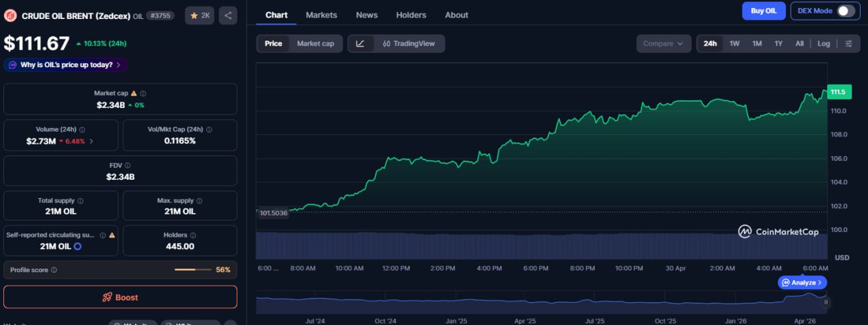Click the FDV info icon
This screenshot has height=325, width=868.
coord(127,166)
